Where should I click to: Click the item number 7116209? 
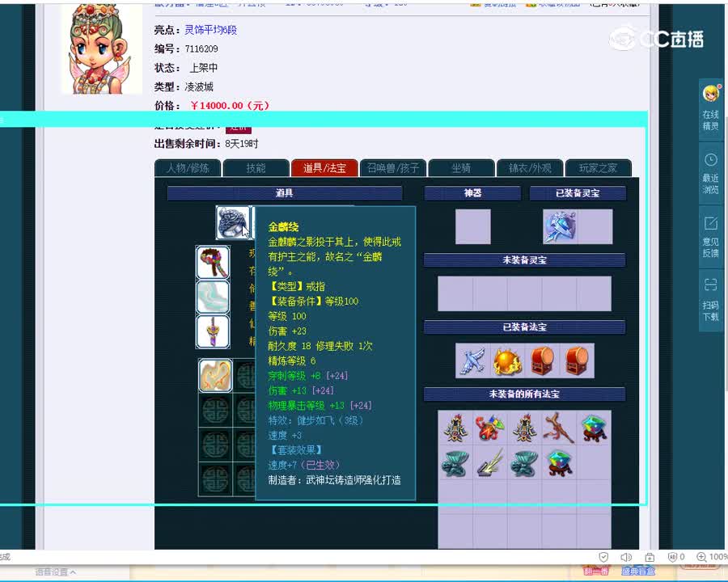point(201,48)
